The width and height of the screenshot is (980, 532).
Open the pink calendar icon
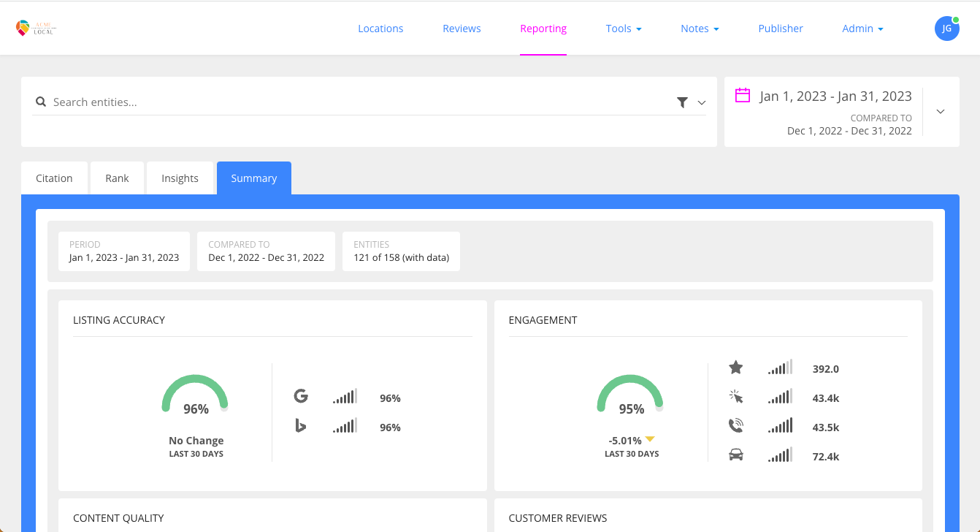pos(743,96)
